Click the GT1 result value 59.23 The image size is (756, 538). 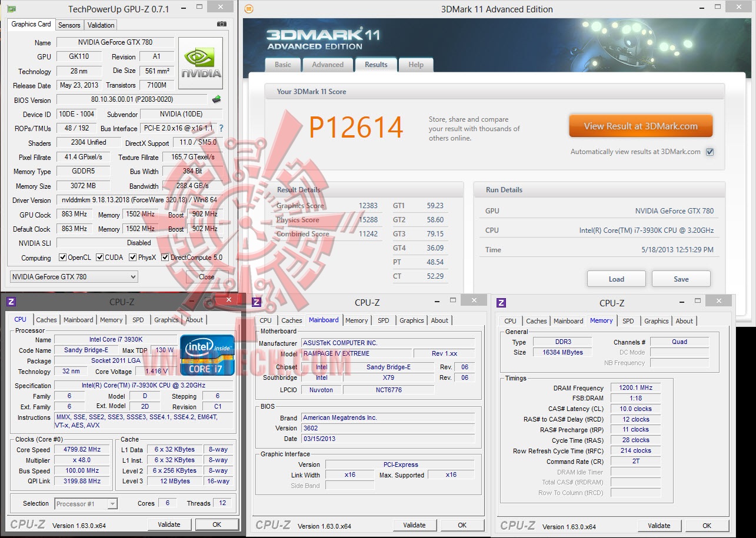click(x=435, y=206)
